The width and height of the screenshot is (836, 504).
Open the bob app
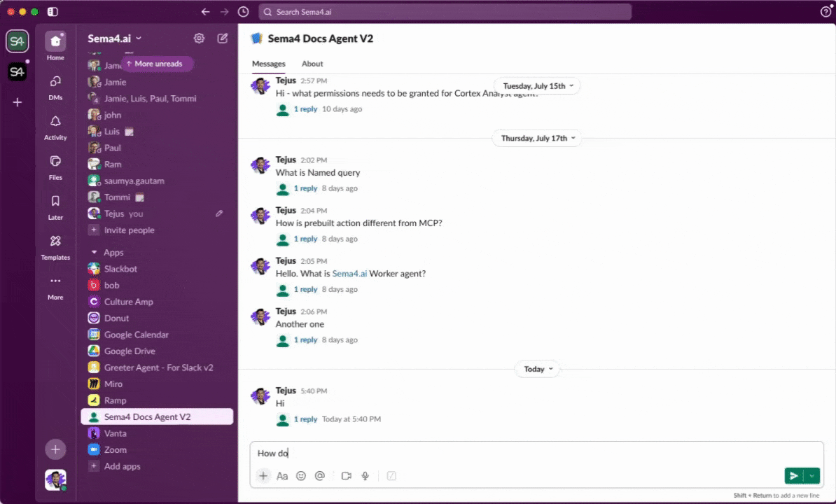tap(157, 285)
